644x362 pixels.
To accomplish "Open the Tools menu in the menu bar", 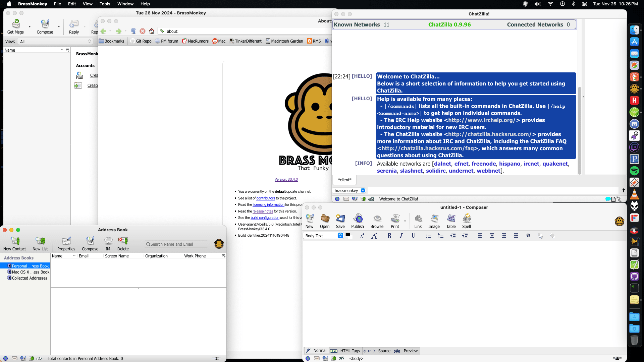I will click(x=105, y=4).
